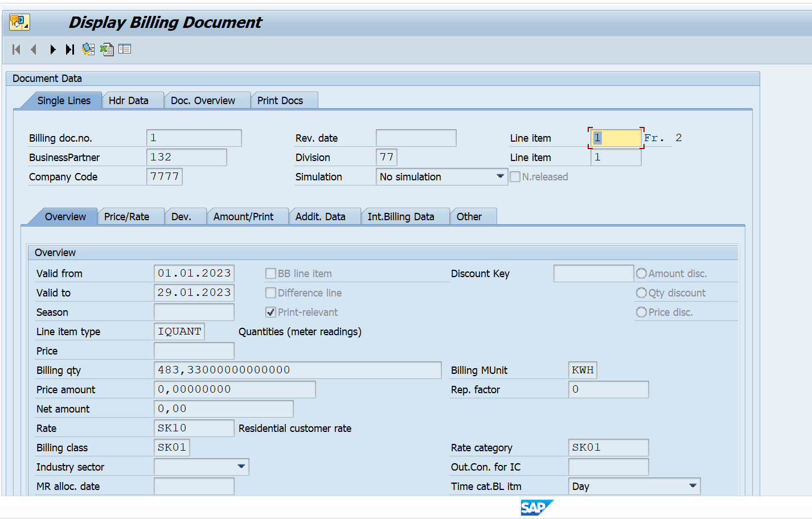Select the Overview sub-tab
This screenshot has height=519, width=812.
(x=65, y=217)
